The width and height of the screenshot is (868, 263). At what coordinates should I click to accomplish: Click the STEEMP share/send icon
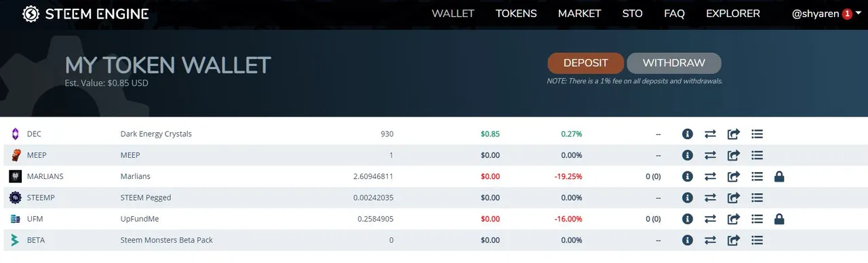(734, 198)
